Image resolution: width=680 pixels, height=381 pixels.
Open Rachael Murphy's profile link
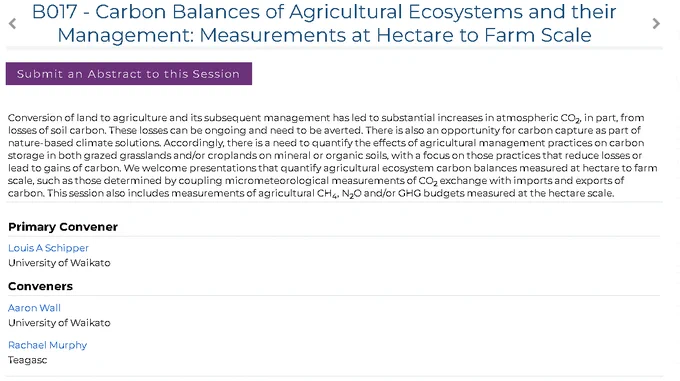[x=48, y=345]
